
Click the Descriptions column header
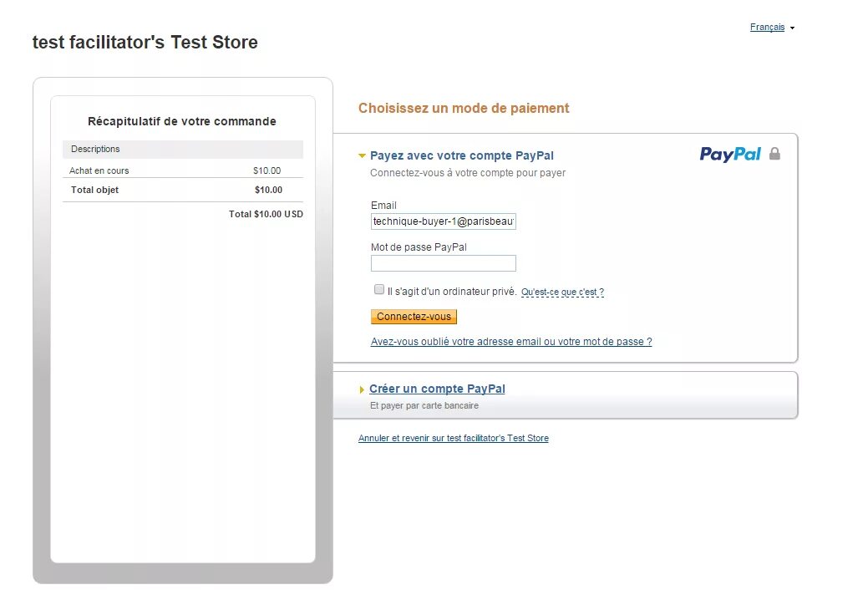coord(95,149)
